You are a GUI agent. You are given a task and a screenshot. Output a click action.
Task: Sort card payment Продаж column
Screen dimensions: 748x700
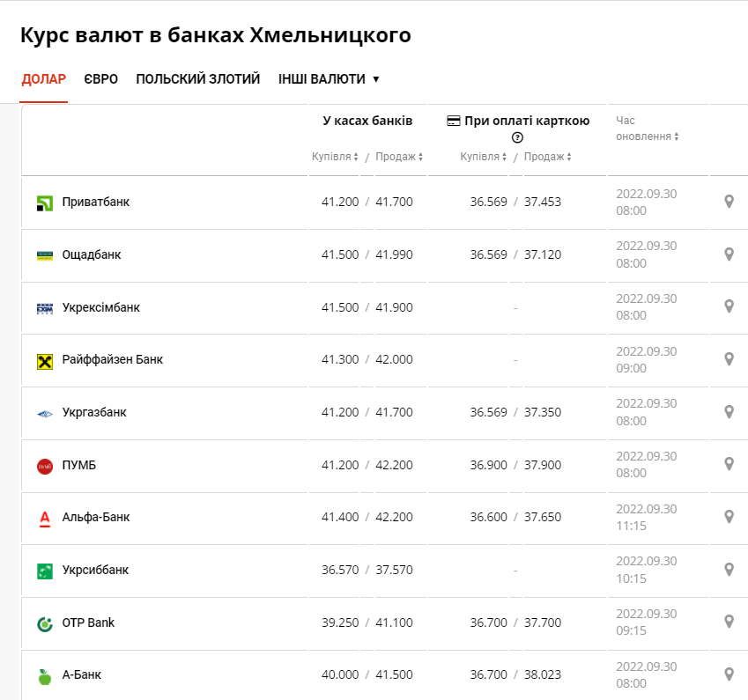[x=547, y=157]
